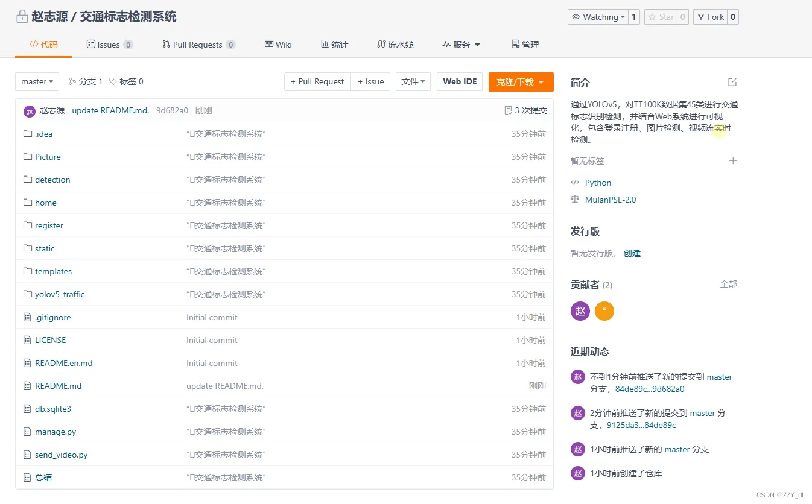
Task: Click the file icon of README.en.md
Action: tap(27, 362)
